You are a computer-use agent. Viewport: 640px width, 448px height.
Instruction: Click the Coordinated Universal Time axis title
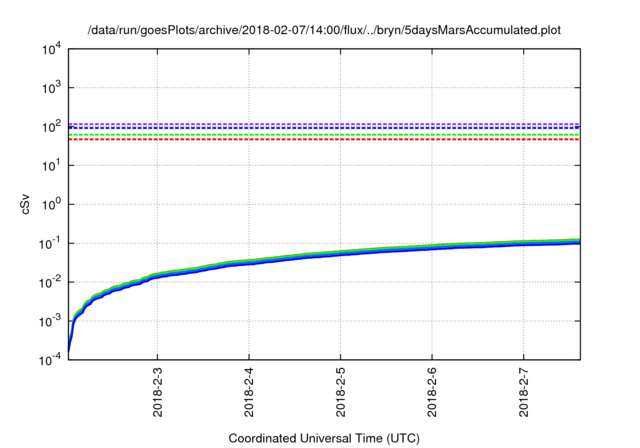324,438
